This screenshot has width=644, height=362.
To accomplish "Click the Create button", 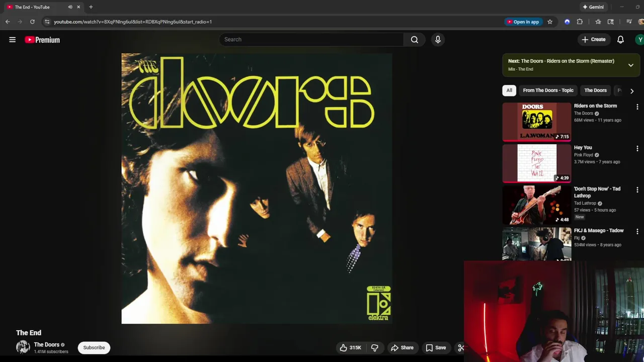I will tap(593, 39).
